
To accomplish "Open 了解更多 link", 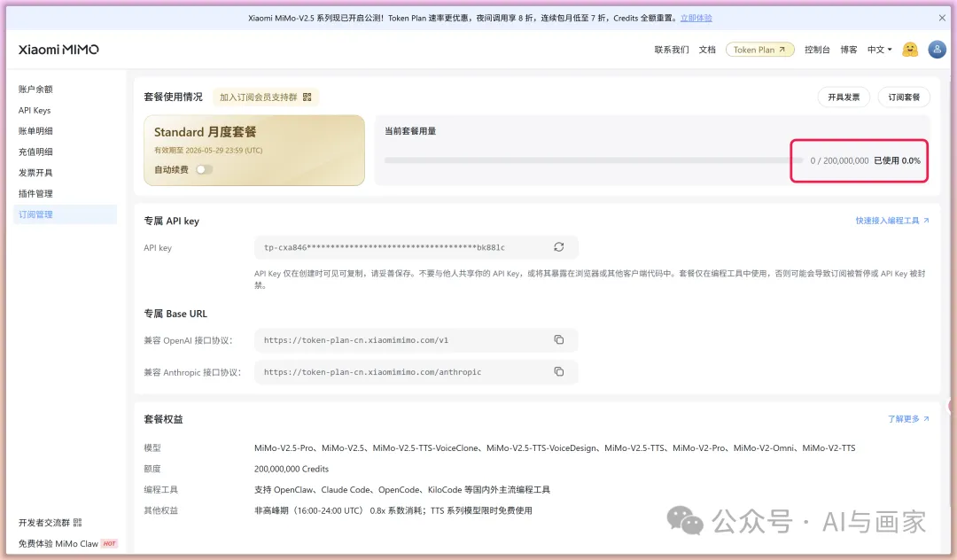I will (908, 419).
